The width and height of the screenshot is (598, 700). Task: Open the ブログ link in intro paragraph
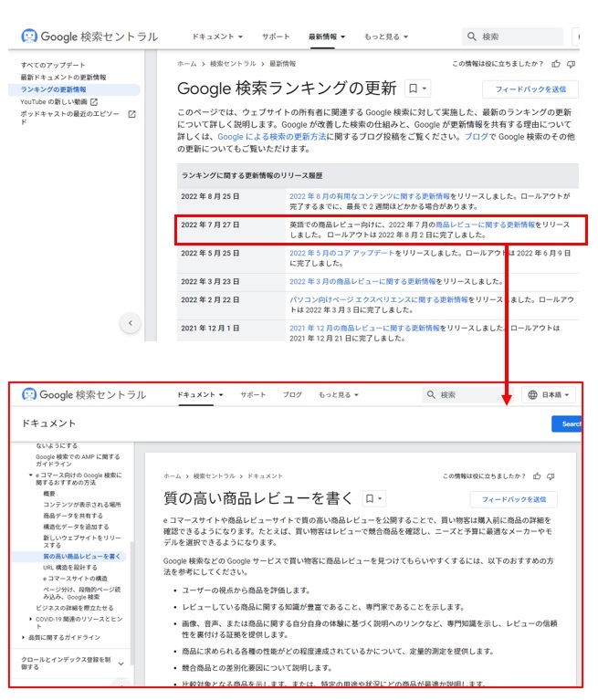point(477,137)
